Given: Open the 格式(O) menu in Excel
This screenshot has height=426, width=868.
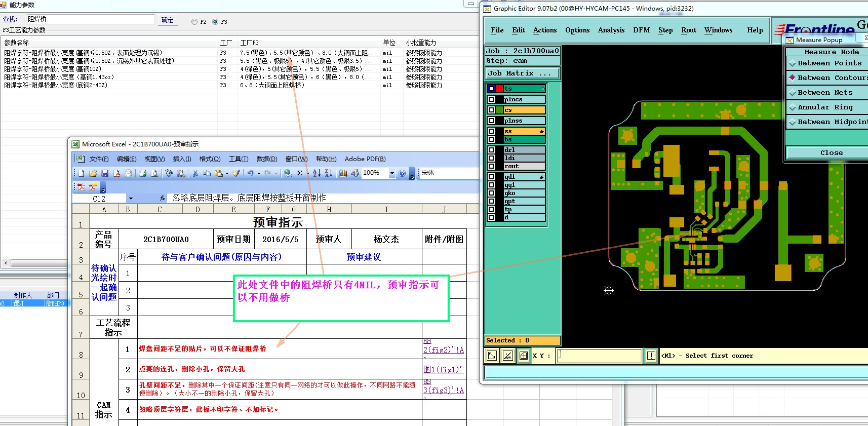Looking at the screenshot, I should coord(210,159).
